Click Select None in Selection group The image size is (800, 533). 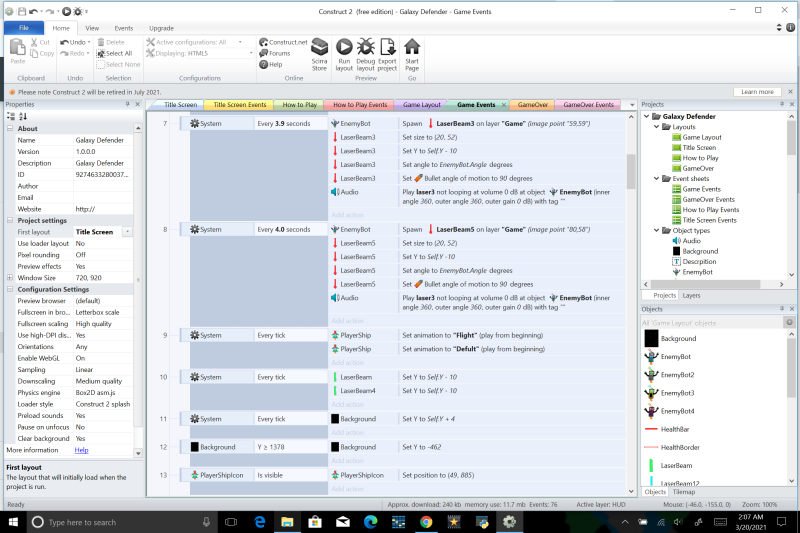[118, 64]
